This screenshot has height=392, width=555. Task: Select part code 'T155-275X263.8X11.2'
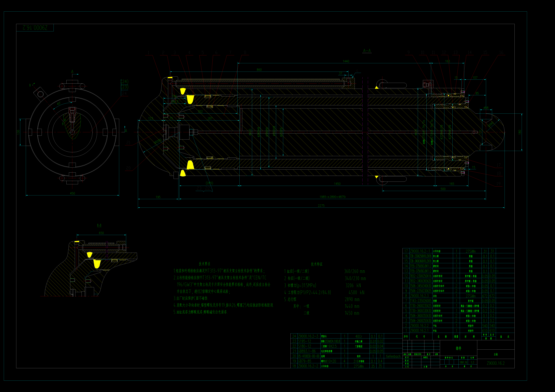tap(421, 266)
